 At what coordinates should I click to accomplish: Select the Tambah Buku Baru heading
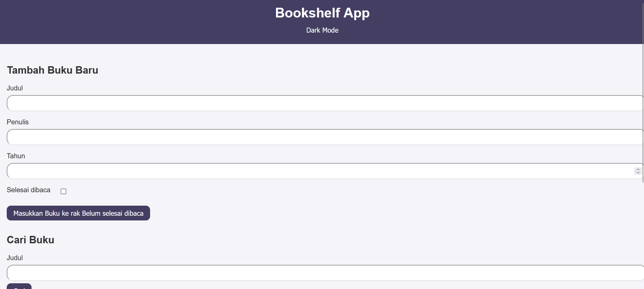[x=52, y=70]
